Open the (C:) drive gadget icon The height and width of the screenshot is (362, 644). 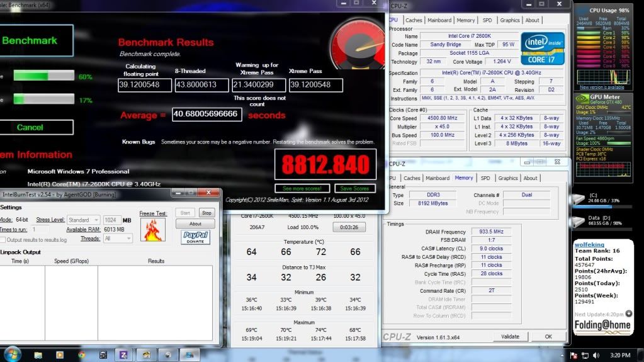point(579,199)
